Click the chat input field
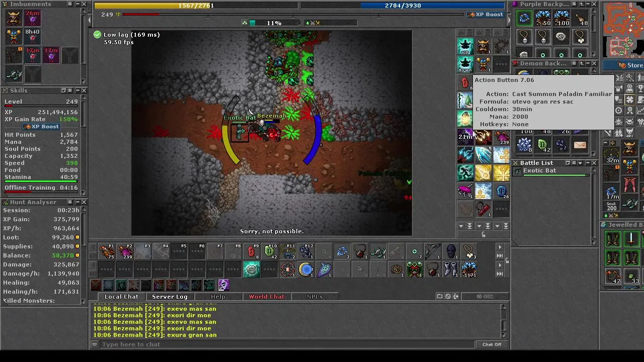Viewport: 644px width, 362px height. click(287, 344)
